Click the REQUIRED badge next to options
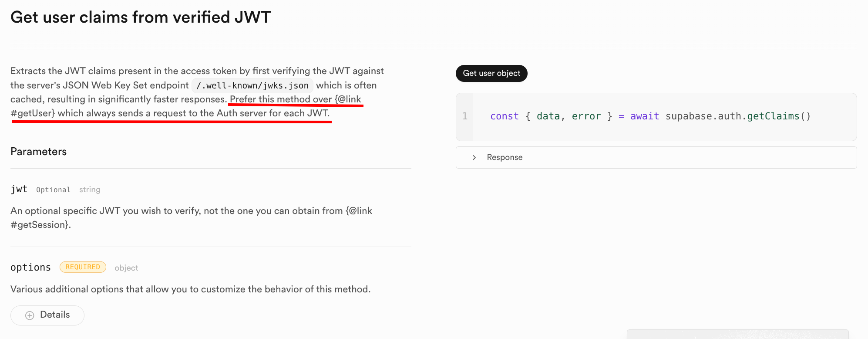868x339 pixels. (83, 267)
